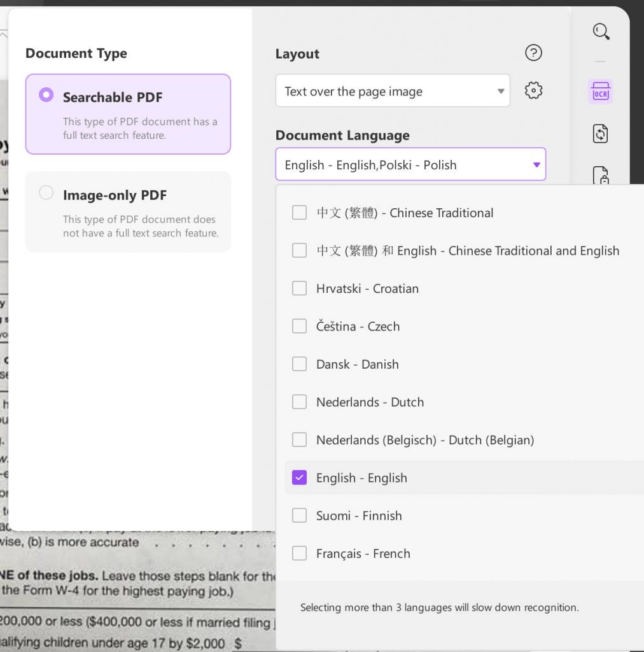Enable Dansk - Danish language
This screenshot has width=644, height=652.
(x=299, y=364)
